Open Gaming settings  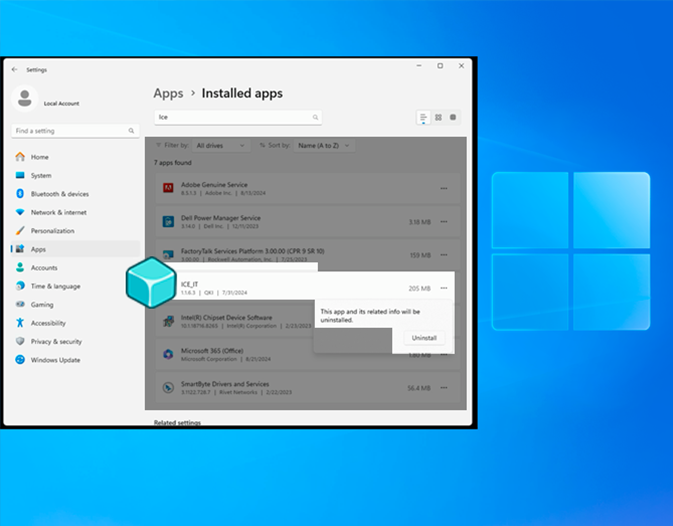[75, 305]
